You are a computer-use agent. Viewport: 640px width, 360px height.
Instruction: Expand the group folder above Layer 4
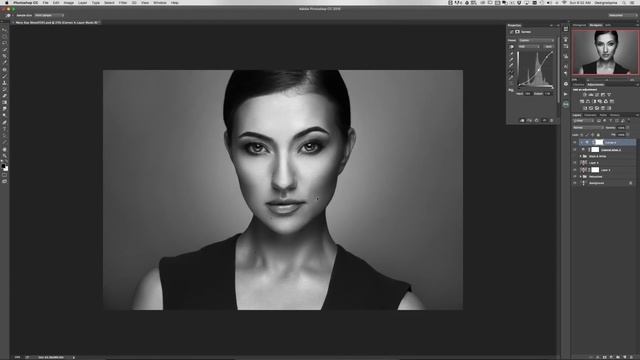click(x=580, y=156)
